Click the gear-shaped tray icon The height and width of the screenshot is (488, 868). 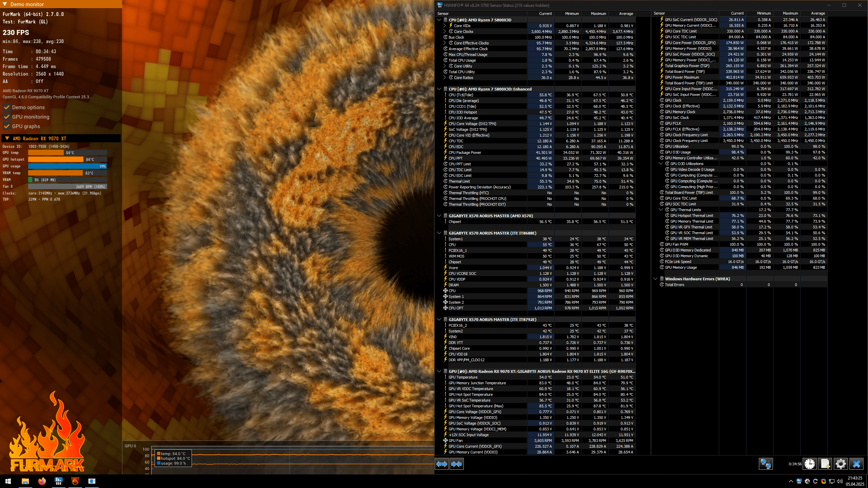point(807,481)
